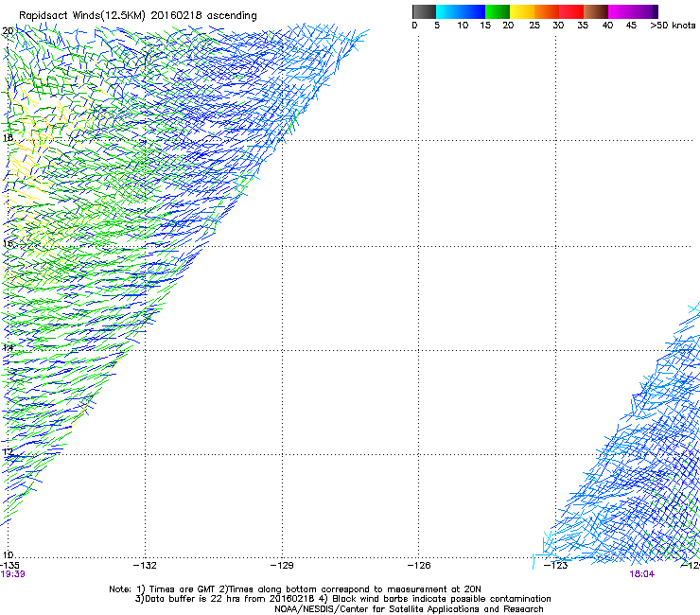This screenshot has width=700, height=615.
Task: Click the longitude label '-132'
Action: point(145,566)
